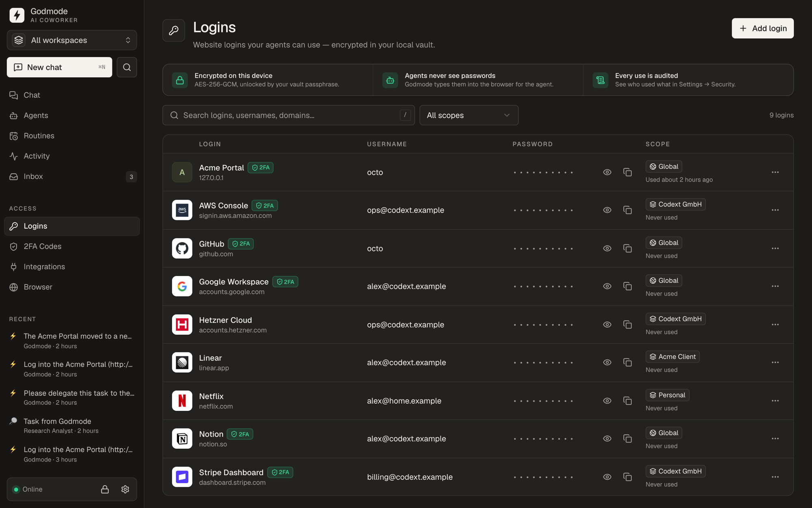Copy the Stripe Dashboard password

[627, 477]
